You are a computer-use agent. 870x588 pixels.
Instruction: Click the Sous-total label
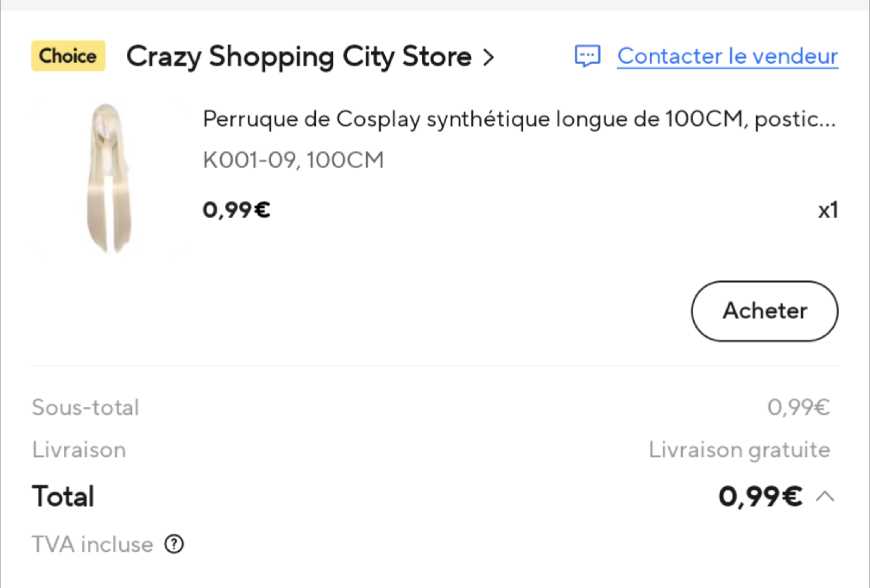click(86, 407)
